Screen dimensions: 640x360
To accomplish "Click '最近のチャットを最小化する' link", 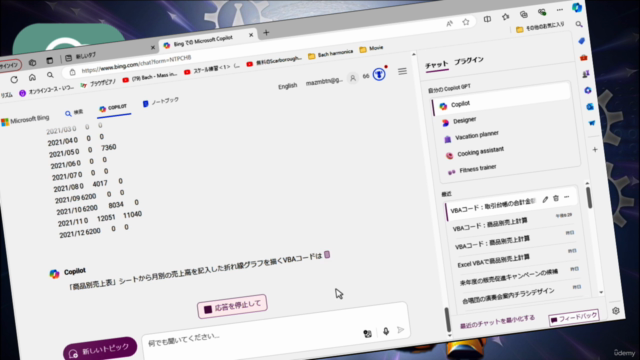I will point(497,322).
